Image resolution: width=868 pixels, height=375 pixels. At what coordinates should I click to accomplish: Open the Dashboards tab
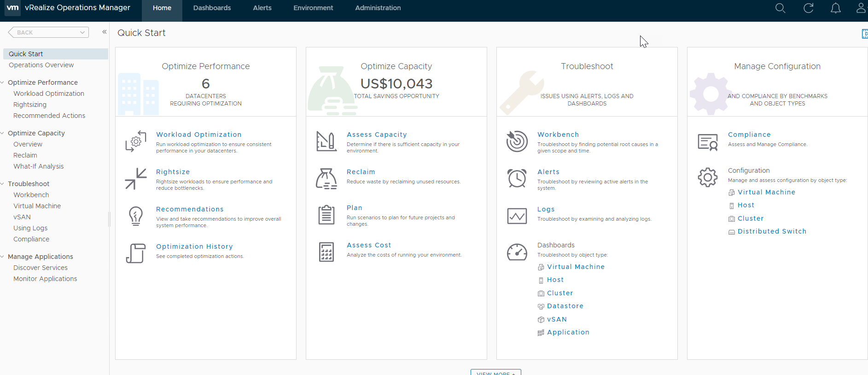tap(212, 8)
